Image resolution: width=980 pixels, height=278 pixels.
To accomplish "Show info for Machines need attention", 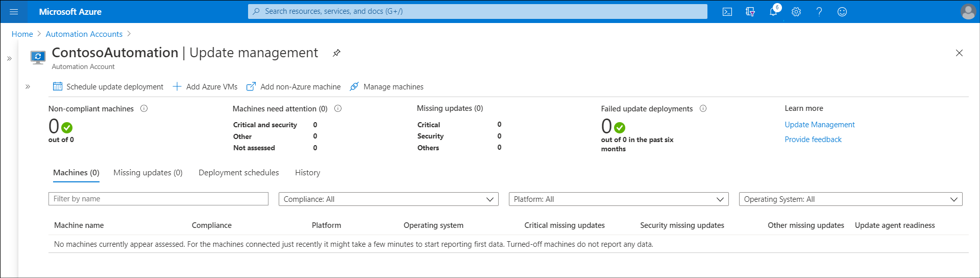I will 338,108.
